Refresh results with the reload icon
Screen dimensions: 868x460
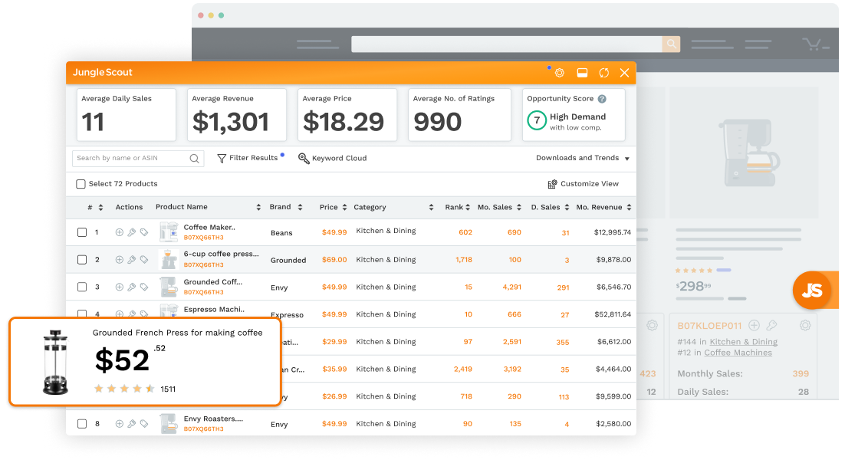point(604,73)
